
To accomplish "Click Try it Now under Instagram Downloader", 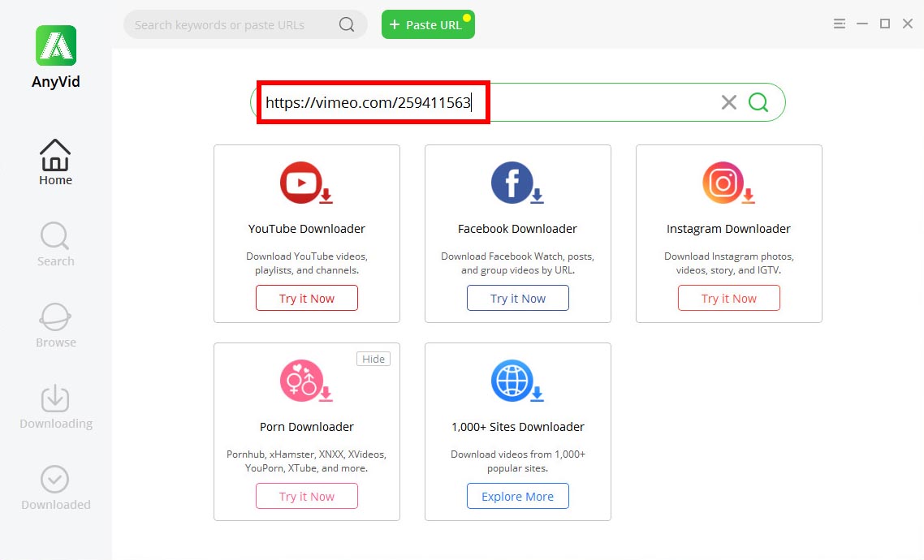I will pyautogui.click(x=729, y=298).
